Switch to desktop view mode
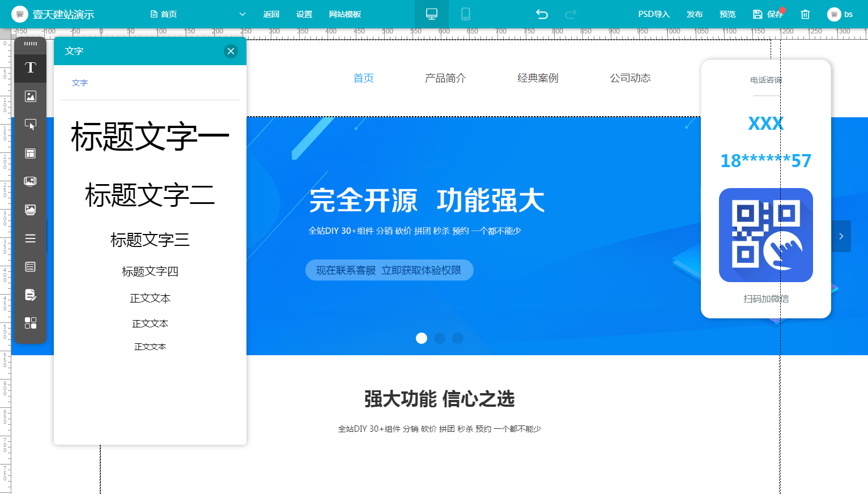868x494 pixels. coord(432,14)
